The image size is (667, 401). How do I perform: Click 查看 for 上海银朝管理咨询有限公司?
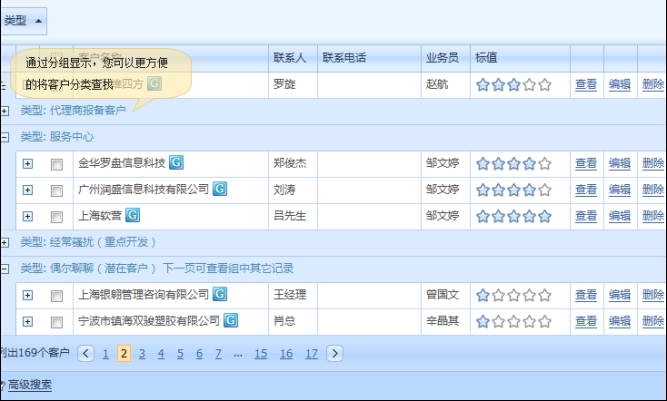tap(586, 295)
